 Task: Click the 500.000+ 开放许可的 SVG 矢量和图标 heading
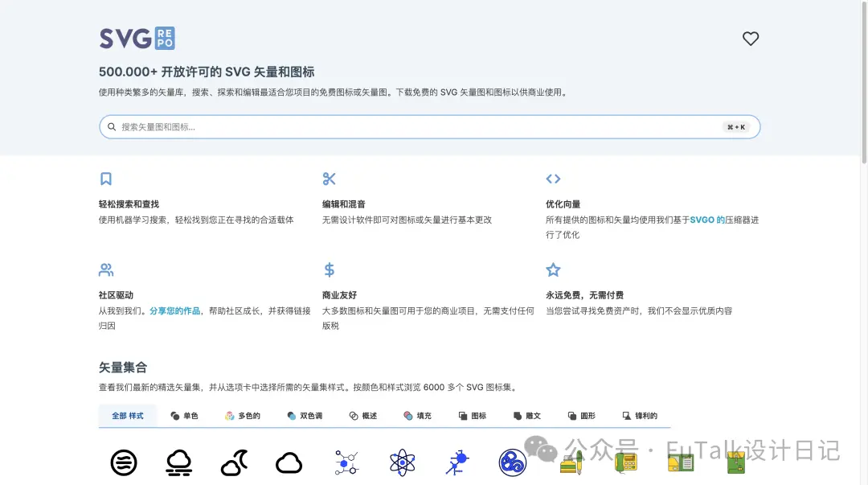207,72
